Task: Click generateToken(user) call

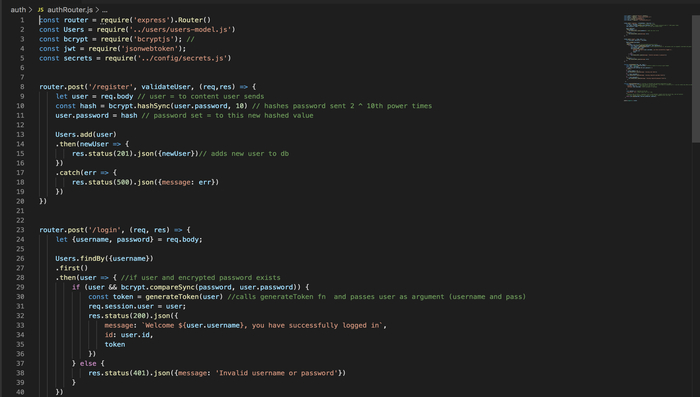Action: [184, 297]
